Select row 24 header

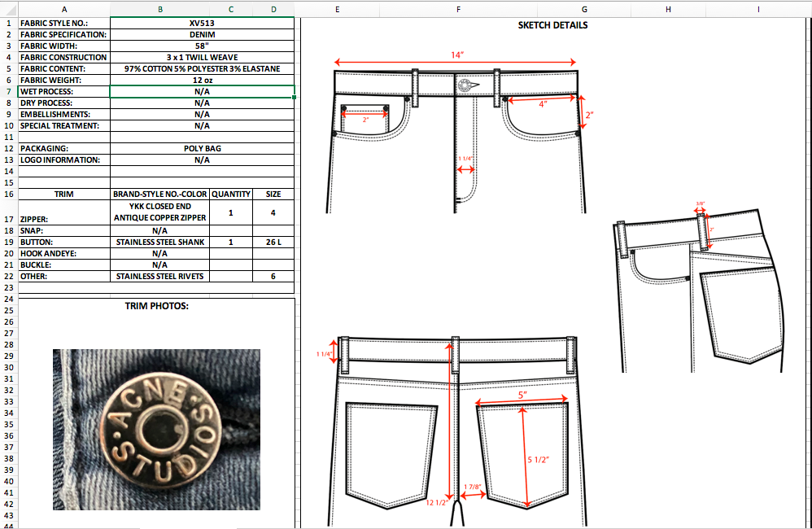(x=9, y=299)
